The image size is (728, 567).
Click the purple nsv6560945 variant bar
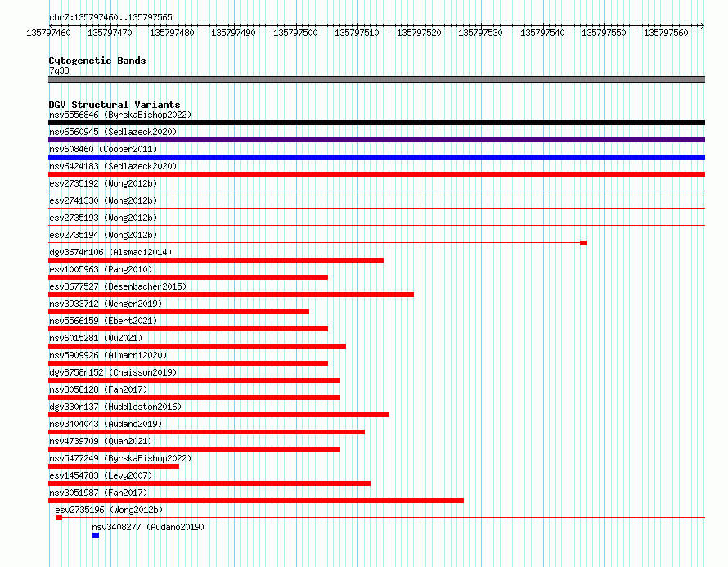pyautogui.click(x=376, y=140)
